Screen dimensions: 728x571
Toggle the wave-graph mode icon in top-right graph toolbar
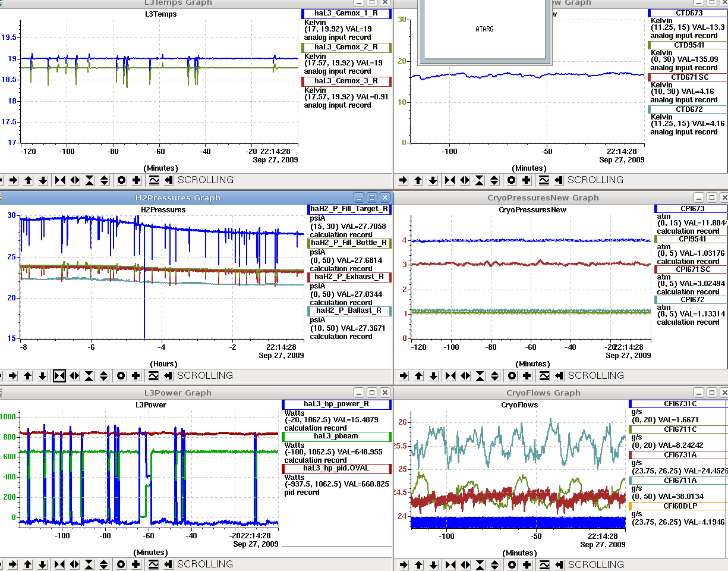[x=544, y=180]
